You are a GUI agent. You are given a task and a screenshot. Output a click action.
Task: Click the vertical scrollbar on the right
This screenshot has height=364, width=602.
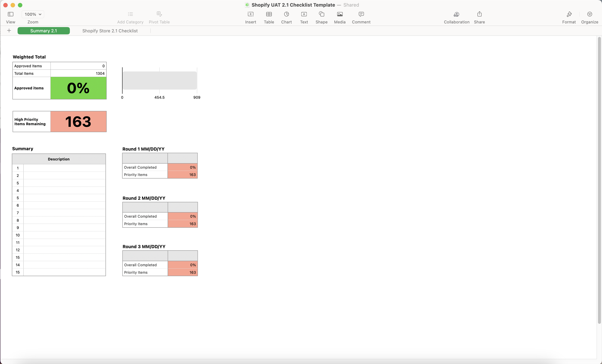[x=599, y=181]
